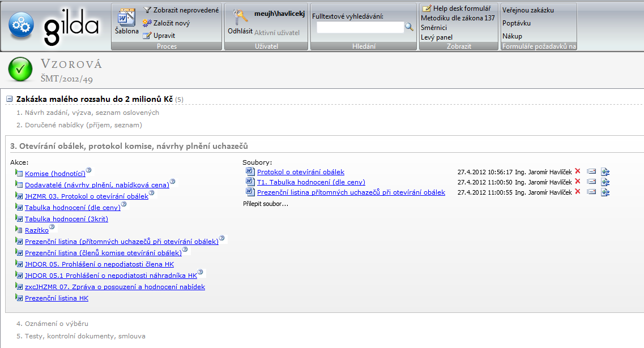Open JHDOR 05. Prohlášení o nepodjatosti člena HK

point(99,264)
